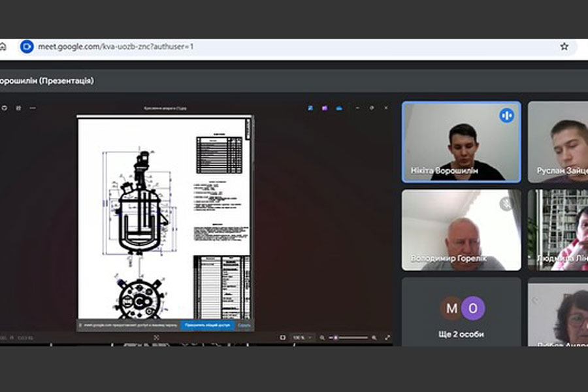The width and height of the screenshot is (588, 392).
Task: Toggle filmstrip view square icon
Action: [283, 338]
